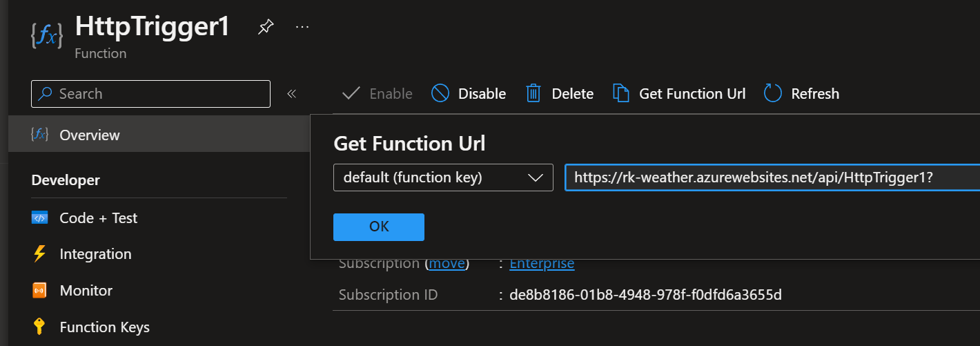The image size is (980, 346).
Task: Click the move subscription link
Action: pos(447,264)
